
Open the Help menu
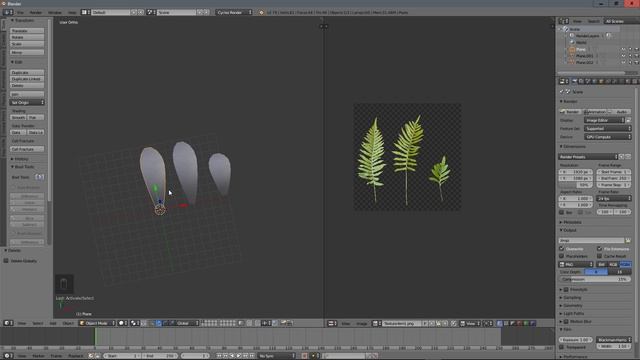point(72,12)
